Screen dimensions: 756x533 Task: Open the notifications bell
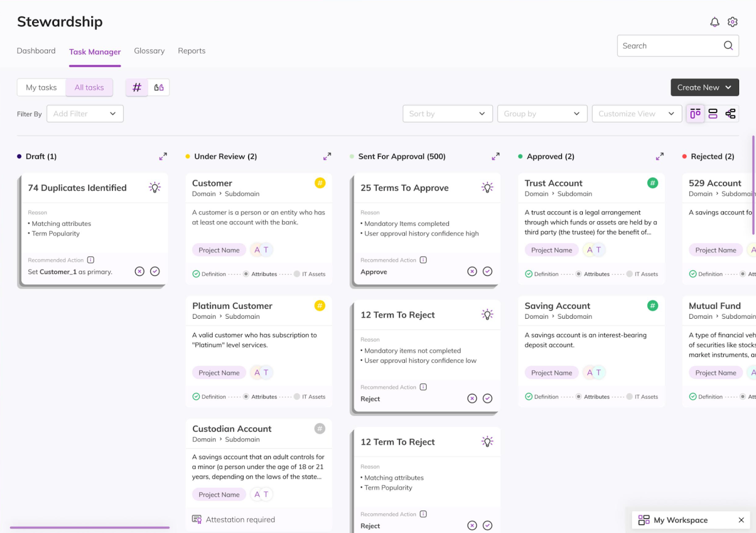(x=714, y=22)
